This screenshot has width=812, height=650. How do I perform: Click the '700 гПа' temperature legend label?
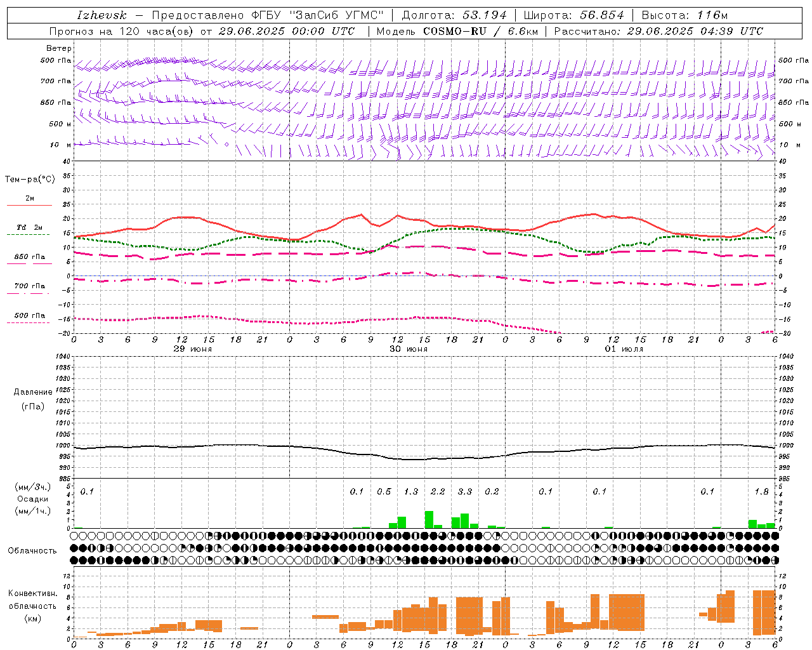point(30,286)
